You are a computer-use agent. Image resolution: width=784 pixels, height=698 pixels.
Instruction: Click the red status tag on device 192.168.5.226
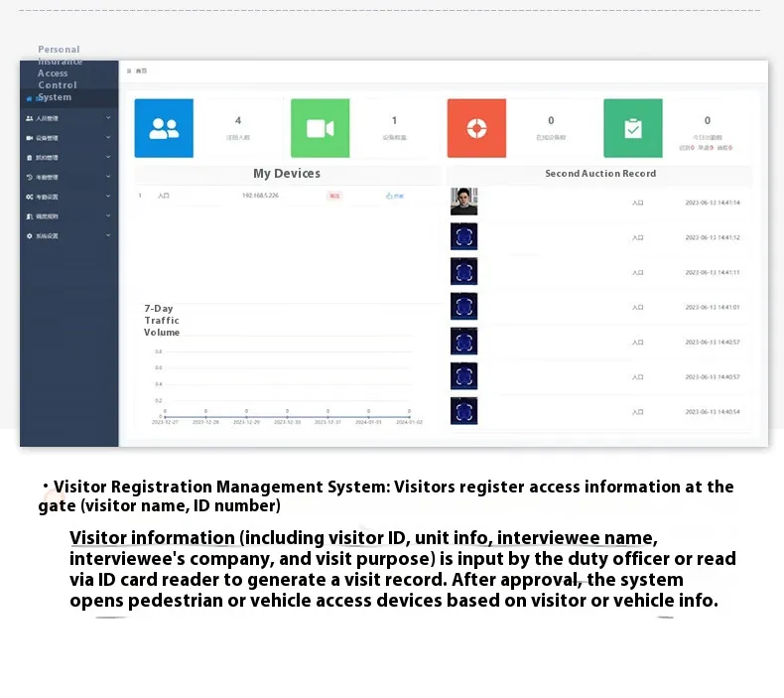click(333, 196)
